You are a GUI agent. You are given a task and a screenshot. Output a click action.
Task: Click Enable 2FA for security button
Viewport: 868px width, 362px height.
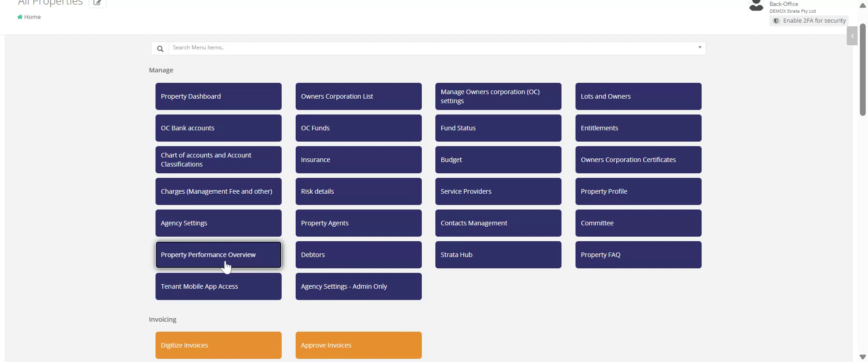pyautogui.click(x=809, y=21)
